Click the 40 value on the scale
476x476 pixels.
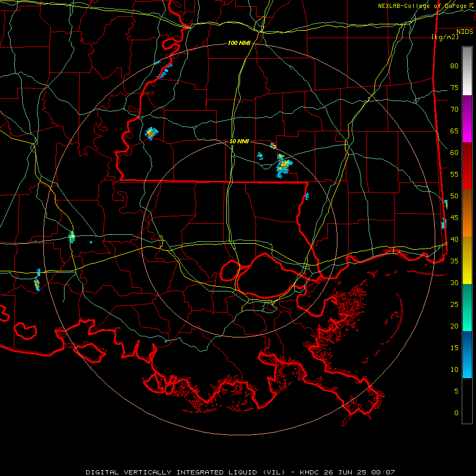click(454, 239)
